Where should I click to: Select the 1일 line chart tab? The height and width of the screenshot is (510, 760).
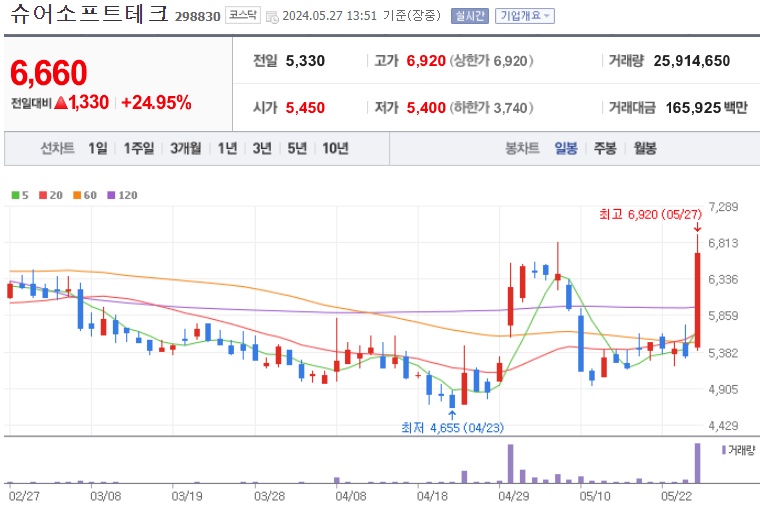[x=97, y=148]
